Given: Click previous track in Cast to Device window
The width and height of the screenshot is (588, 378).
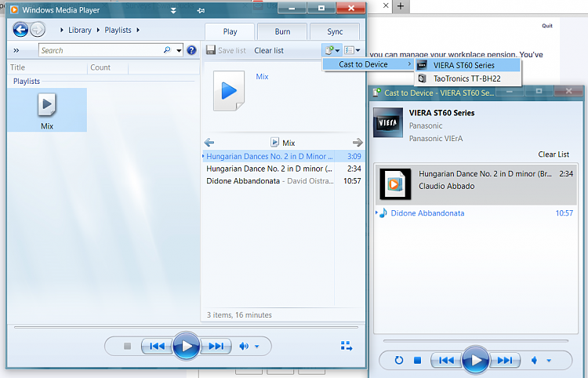Looking at the screenshot, I should [445, 360].
